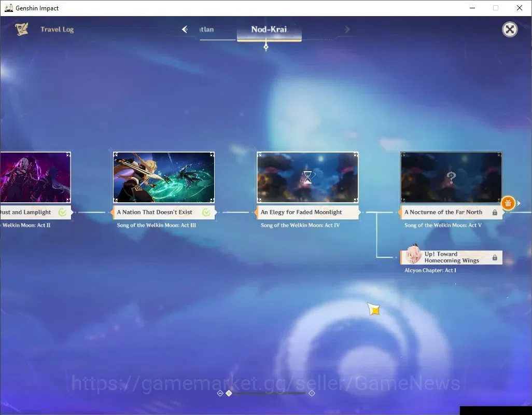The height and width of the screenshot is (415, 532).
Task: Click the hourglass icon on the Act IV image
Action: click(x=307, y=177)
